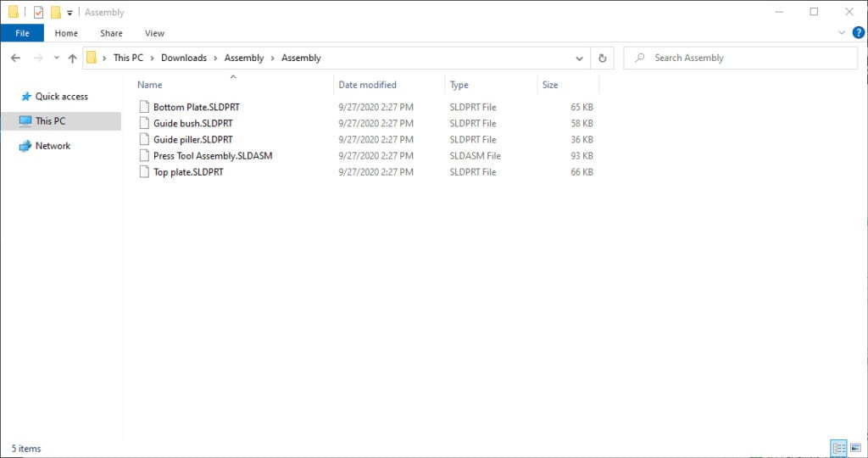Open the Share ribbon tab
Screen dimensions: 868x458
111,33
